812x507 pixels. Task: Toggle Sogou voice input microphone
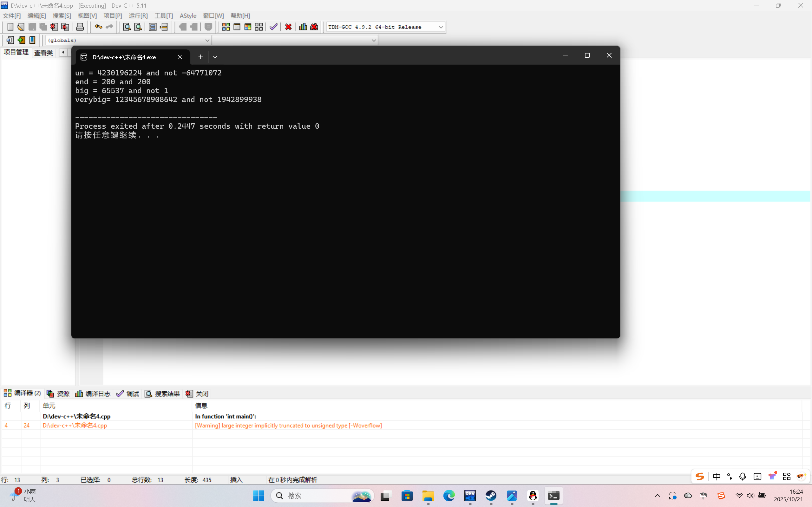click(x=743, y=477)
